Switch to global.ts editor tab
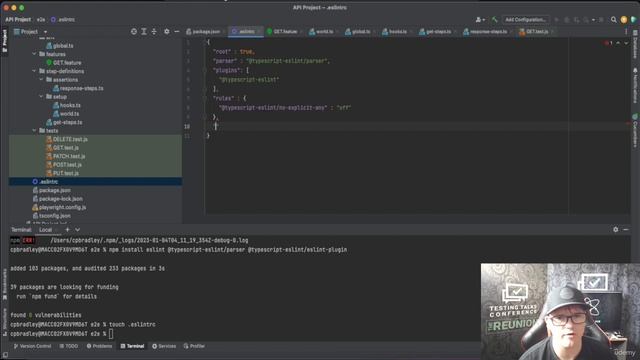 coord(358,31)
